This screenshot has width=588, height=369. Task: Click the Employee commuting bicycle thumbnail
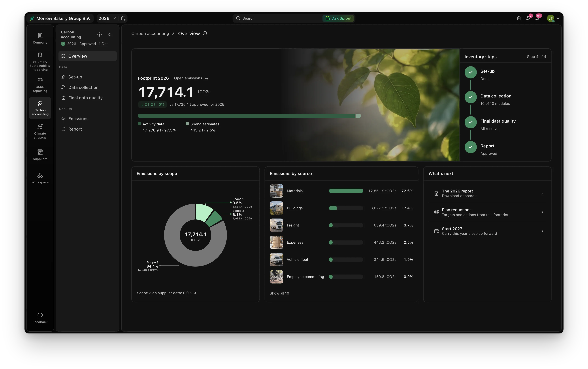pyautogui.click(x=276, y=277)
